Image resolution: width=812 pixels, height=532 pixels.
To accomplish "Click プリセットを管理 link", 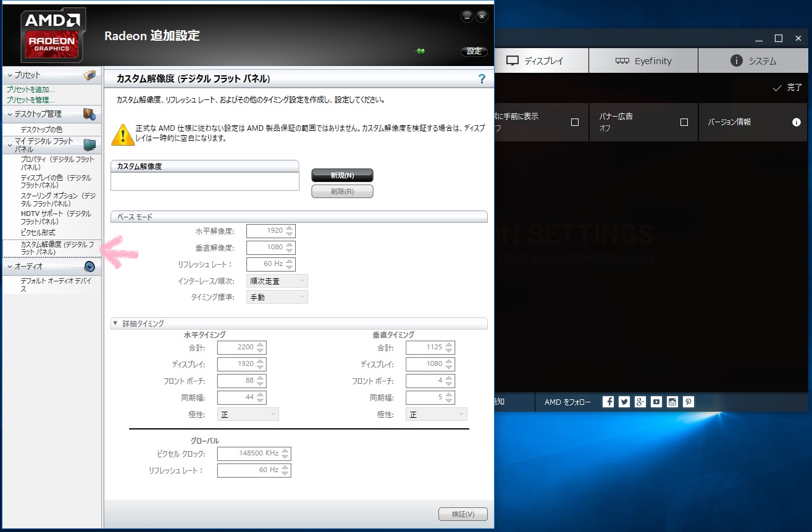I will (31, 99).
